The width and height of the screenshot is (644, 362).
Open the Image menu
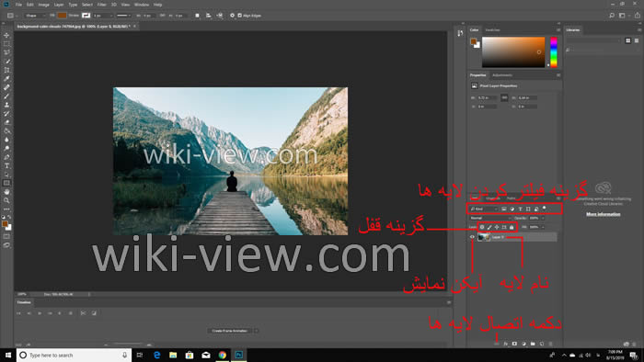click(x=43, y=5)
